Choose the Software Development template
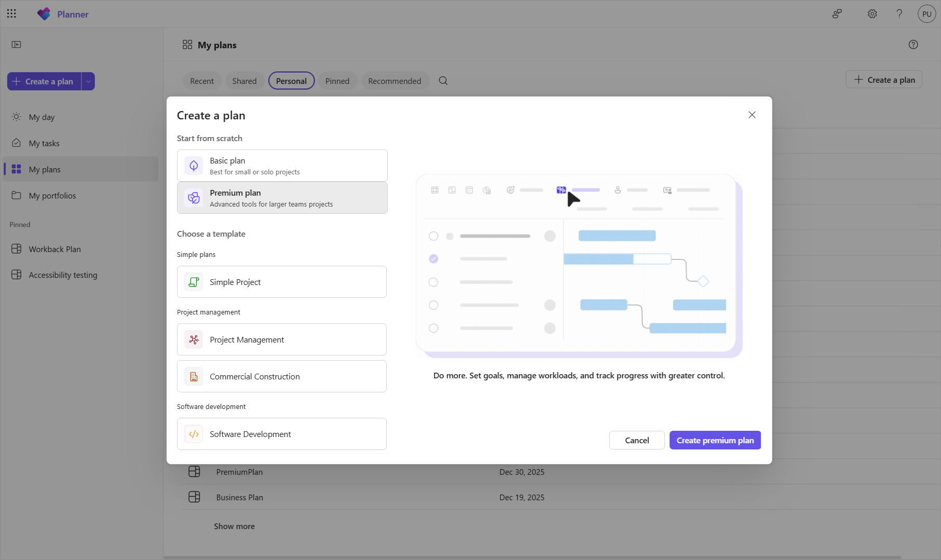The height and width of the screenshot is (560, 941). (282, 434)
